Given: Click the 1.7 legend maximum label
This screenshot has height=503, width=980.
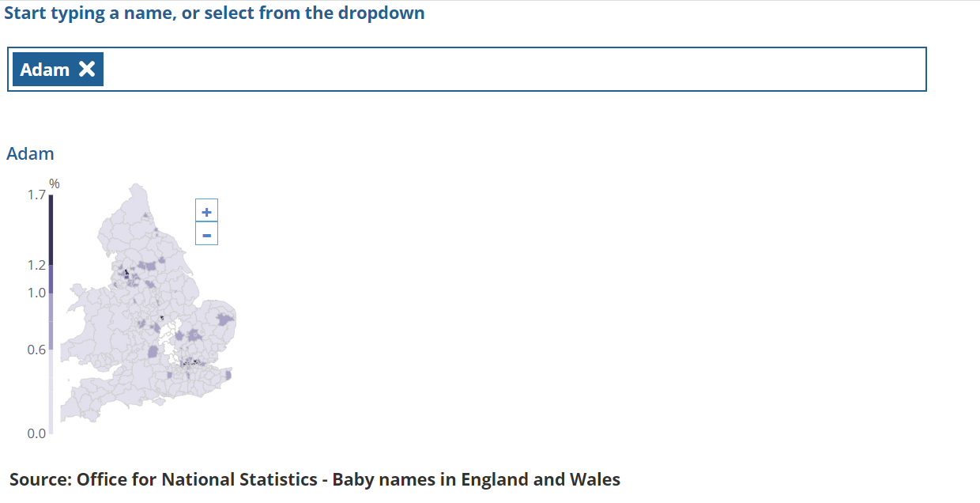Looking at the screenshot, I should tap(36, 195).
